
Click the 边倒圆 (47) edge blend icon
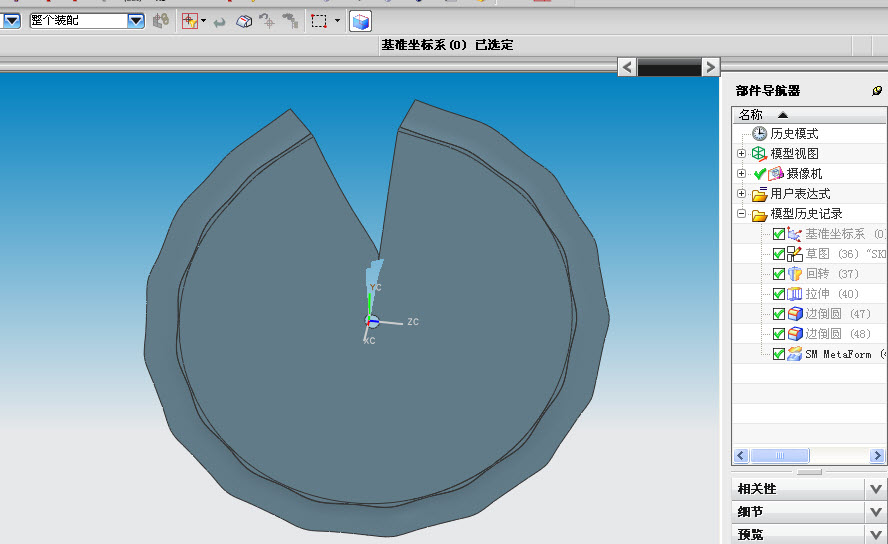(x=795, y=314)
